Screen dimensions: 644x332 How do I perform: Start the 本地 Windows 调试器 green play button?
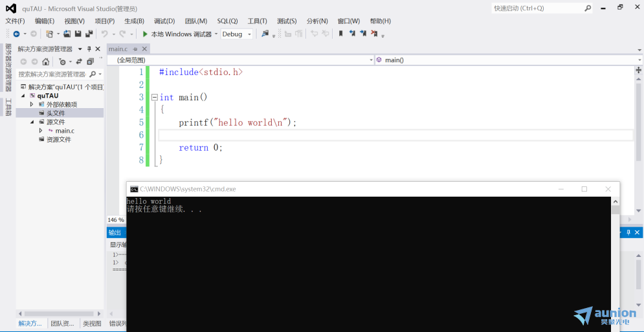tap(145, 34)
